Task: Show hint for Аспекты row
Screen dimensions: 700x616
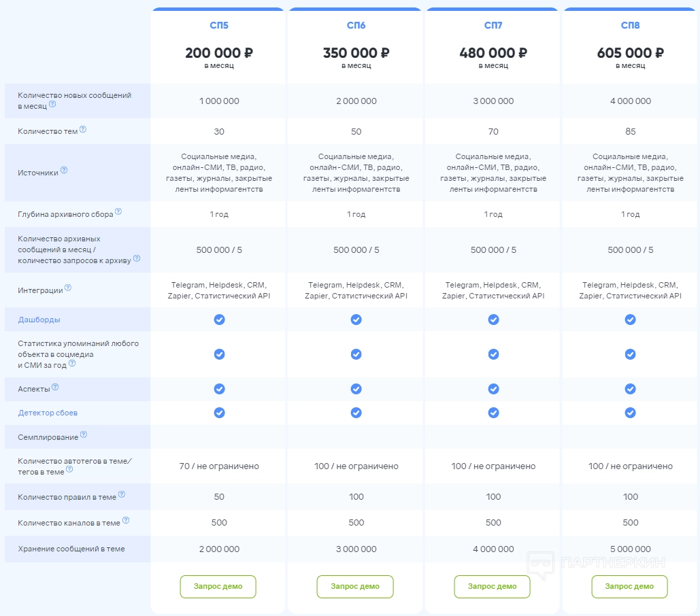Action: [x=55, y=387]
